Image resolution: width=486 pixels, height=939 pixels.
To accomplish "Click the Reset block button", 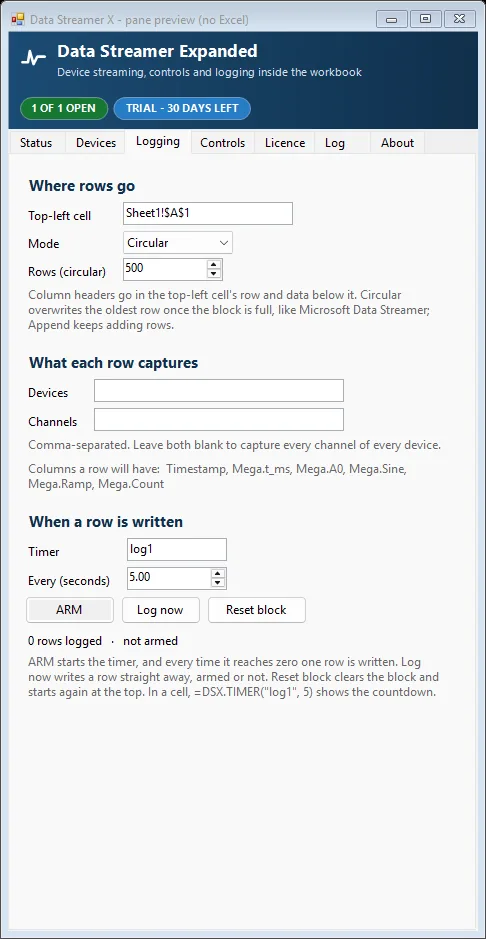I will click(257, 610).
